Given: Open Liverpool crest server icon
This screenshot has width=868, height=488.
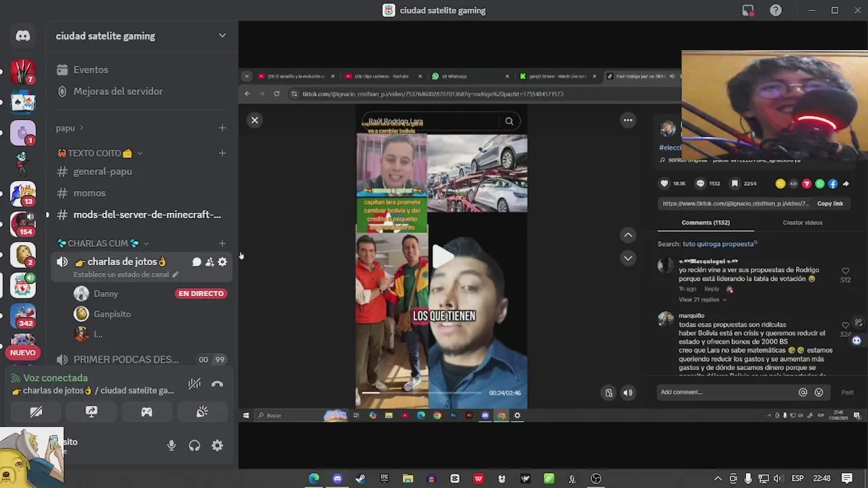Looking at the screenshot, I should [x=23, y=285].
